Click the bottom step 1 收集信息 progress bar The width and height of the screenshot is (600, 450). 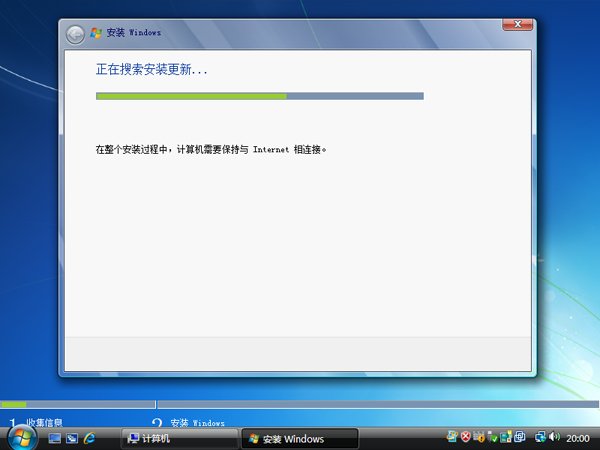point(78,404)
